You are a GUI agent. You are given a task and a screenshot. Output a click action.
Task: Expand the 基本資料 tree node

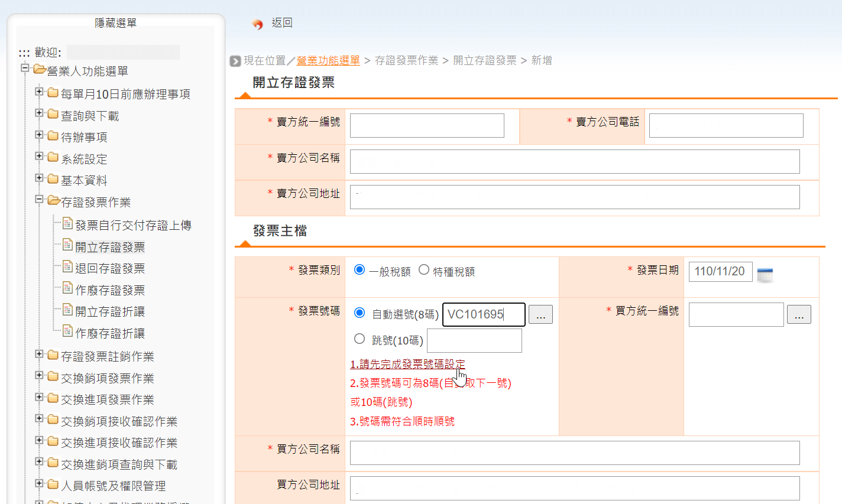[39, 178]
